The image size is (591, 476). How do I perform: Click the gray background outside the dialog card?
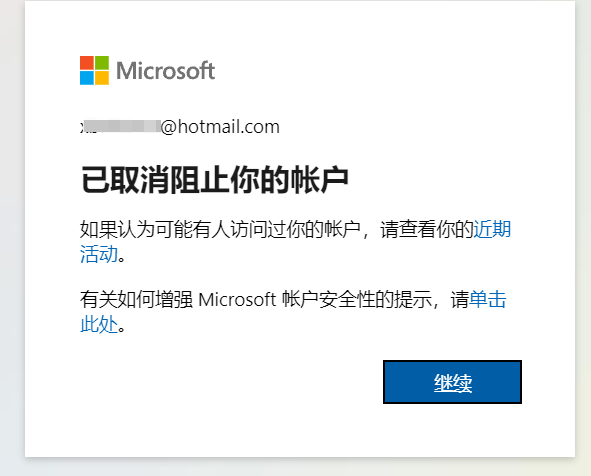coord(11,237)
